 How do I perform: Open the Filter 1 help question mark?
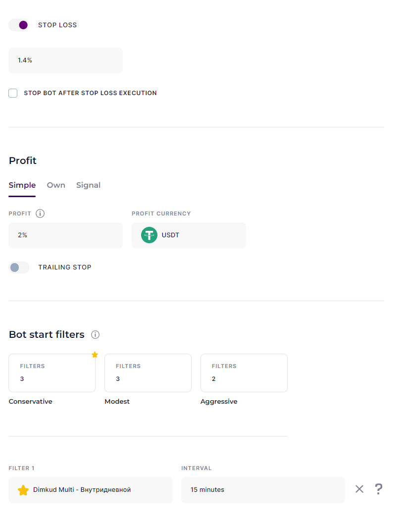pos(379,489)
